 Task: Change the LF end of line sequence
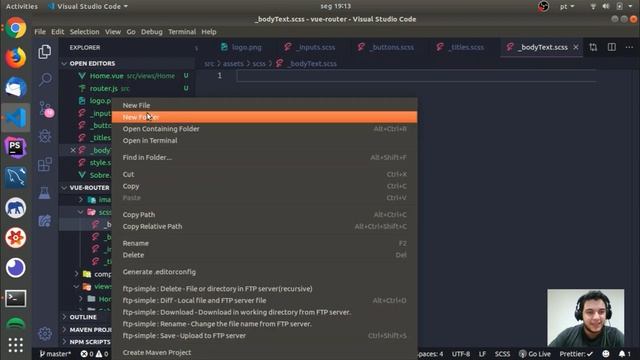(482, 354)
